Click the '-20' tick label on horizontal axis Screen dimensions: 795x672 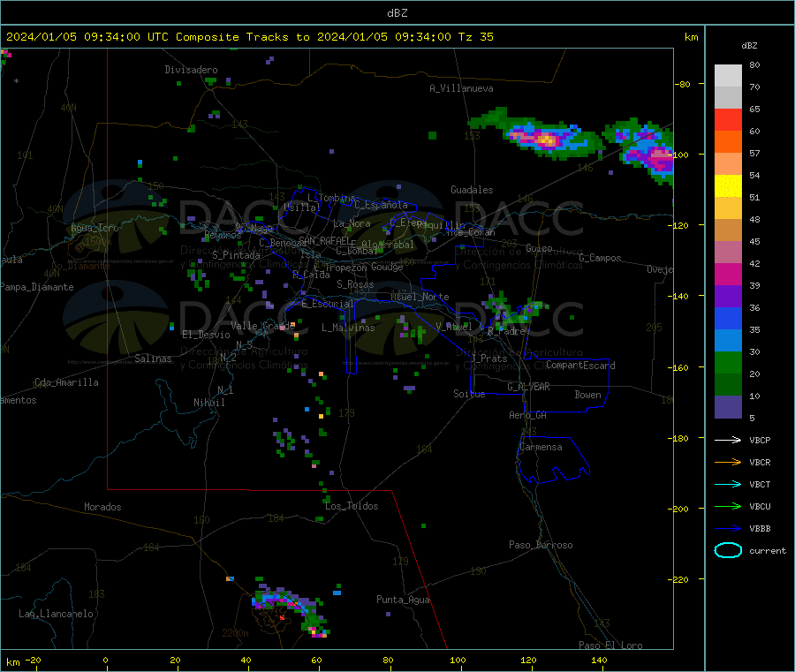point(33,660)
